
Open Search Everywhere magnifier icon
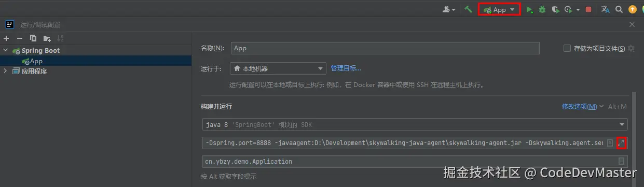point(619,9)
